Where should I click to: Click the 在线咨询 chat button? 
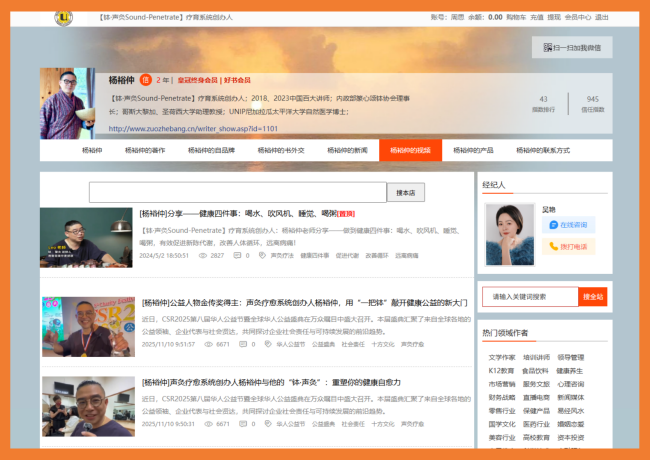pyautogui.click(x=568, y=225)
